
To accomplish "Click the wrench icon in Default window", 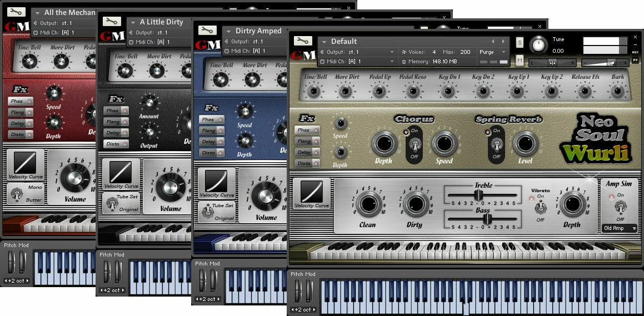I will pyautogui.click(x=303, y=41).
